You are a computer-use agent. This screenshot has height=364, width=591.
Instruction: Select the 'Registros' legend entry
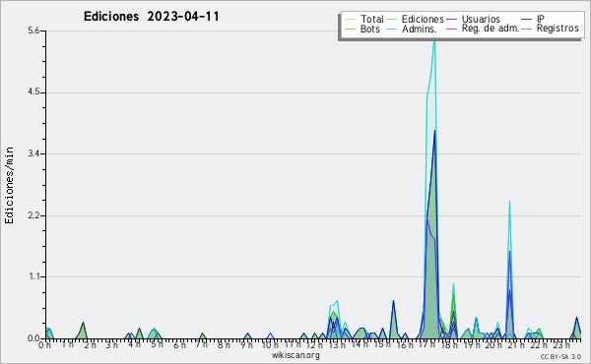click(558, 29)
